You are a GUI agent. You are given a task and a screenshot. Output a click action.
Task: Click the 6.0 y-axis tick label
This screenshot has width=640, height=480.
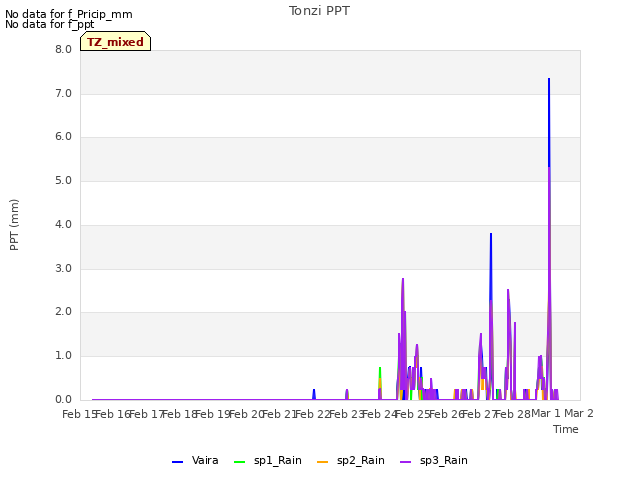tap(64, 137)
